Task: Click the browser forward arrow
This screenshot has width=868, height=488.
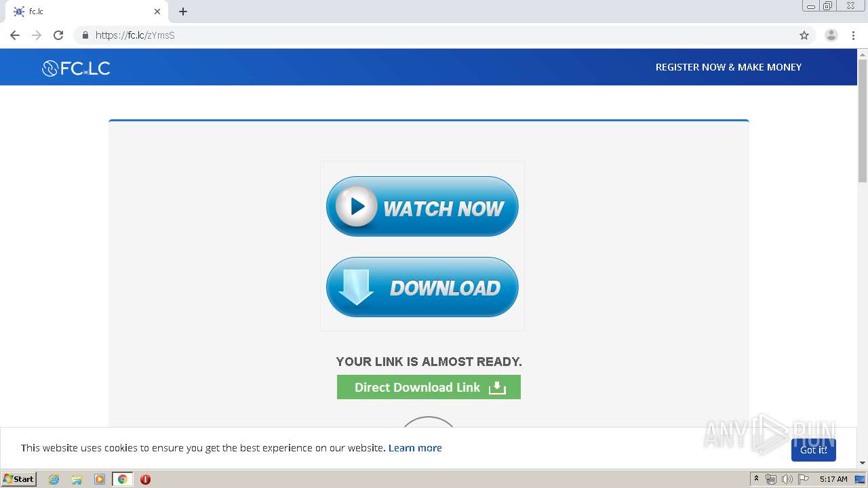Action: [x=37, y=35]
